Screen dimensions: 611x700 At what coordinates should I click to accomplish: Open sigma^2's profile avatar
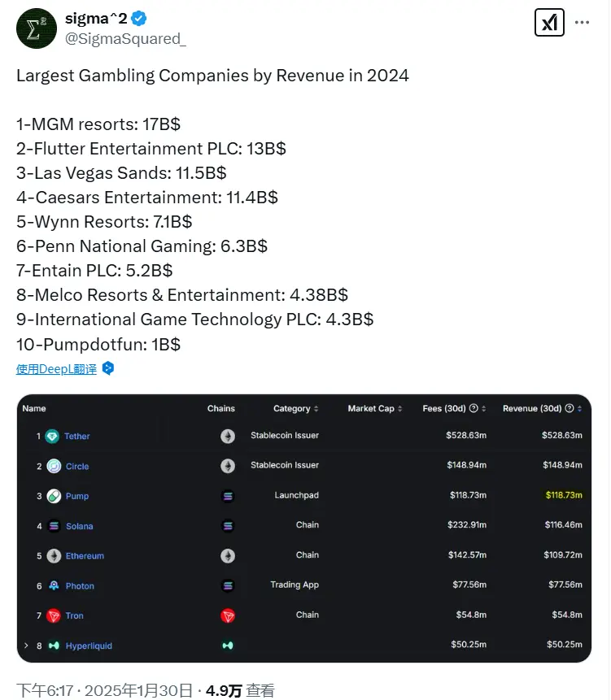click(36, 28)
